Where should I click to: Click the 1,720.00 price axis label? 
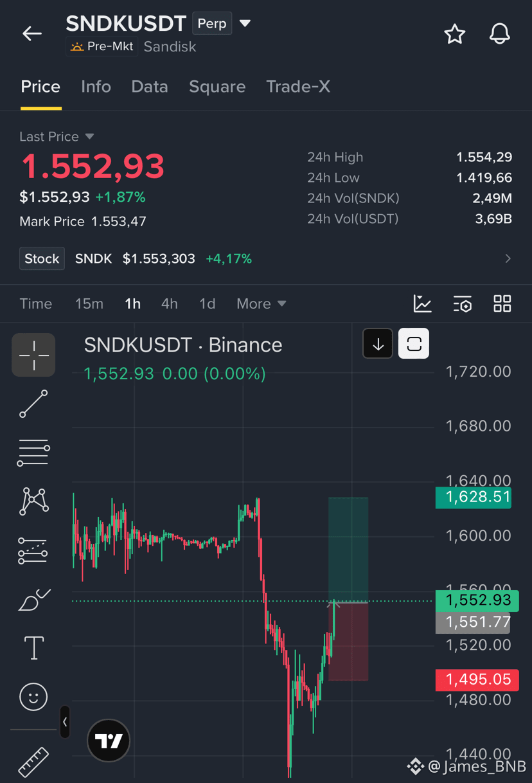479,372
